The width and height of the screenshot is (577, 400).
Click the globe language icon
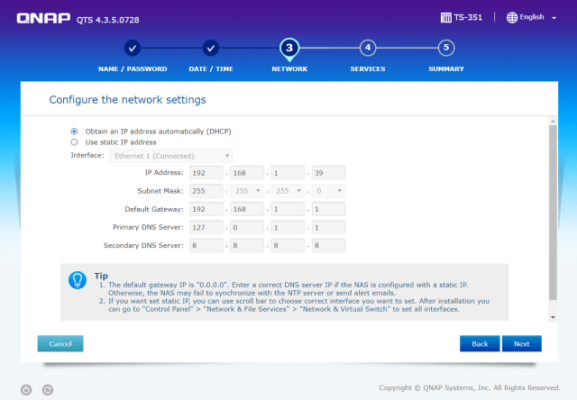click(512, 17)
